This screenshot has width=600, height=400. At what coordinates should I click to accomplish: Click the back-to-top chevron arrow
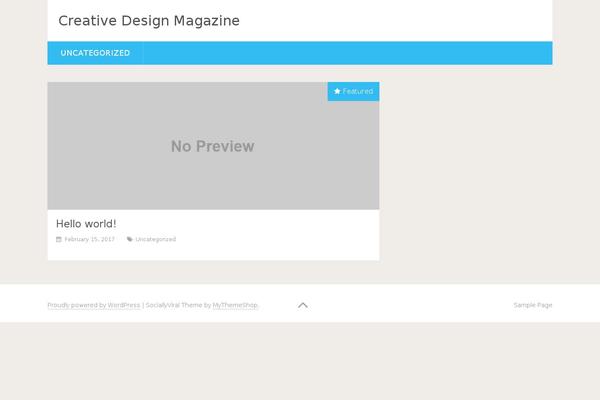click(303, 305)
